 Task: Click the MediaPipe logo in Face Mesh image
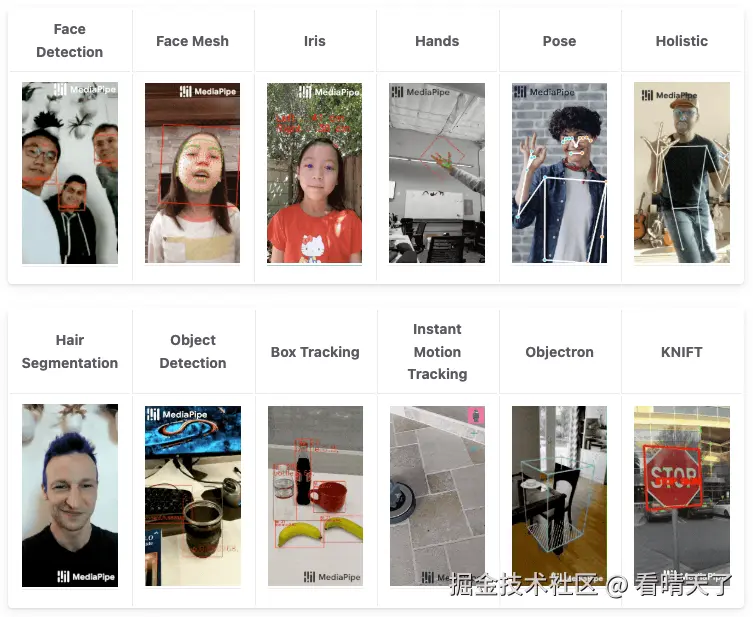208,91
